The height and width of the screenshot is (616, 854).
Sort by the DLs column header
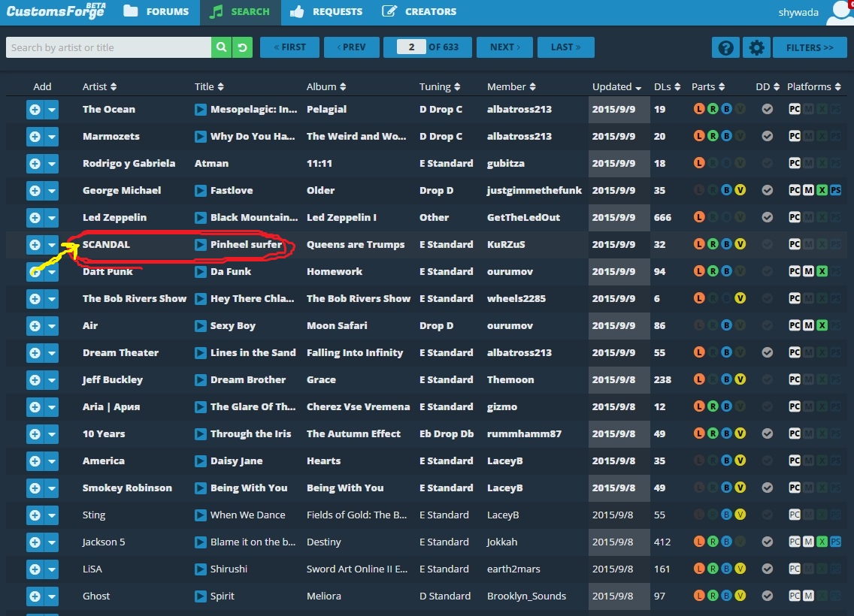click(x=668, y=86)
